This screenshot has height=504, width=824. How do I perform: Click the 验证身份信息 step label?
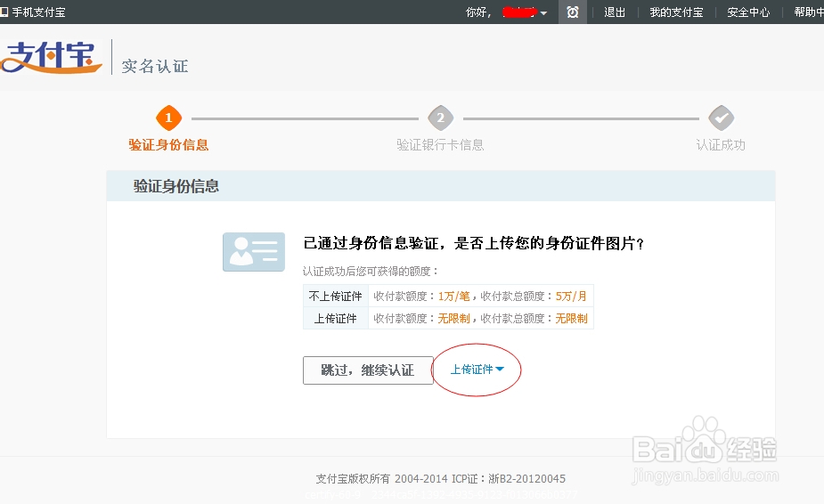pyautogui.click(x=168, y=144)
